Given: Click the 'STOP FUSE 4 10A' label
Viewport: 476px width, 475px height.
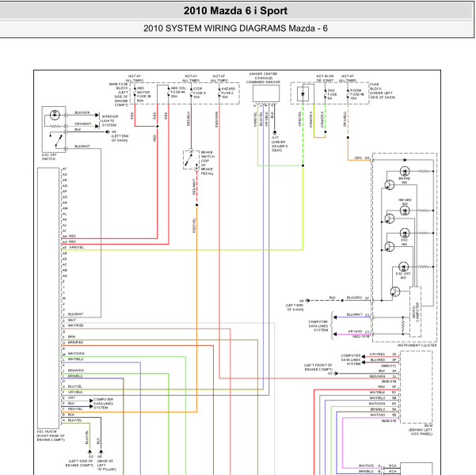Looking at the screenshot, I should click(200, 93).
